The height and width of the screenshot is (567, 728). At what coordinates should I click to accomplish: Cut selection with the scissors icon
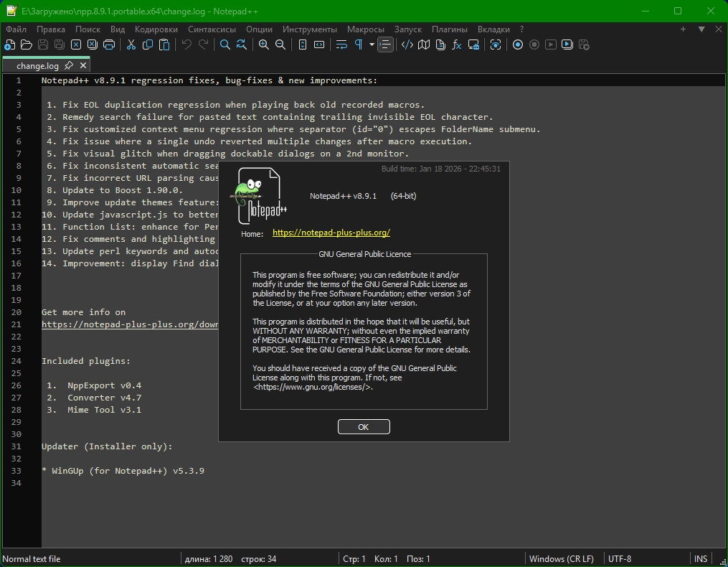pos(131,44)
